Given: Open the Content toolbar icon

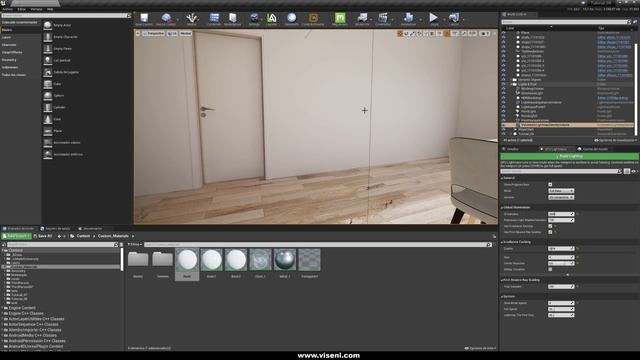Looking at the screenshot, I should [x=214, y=18].
